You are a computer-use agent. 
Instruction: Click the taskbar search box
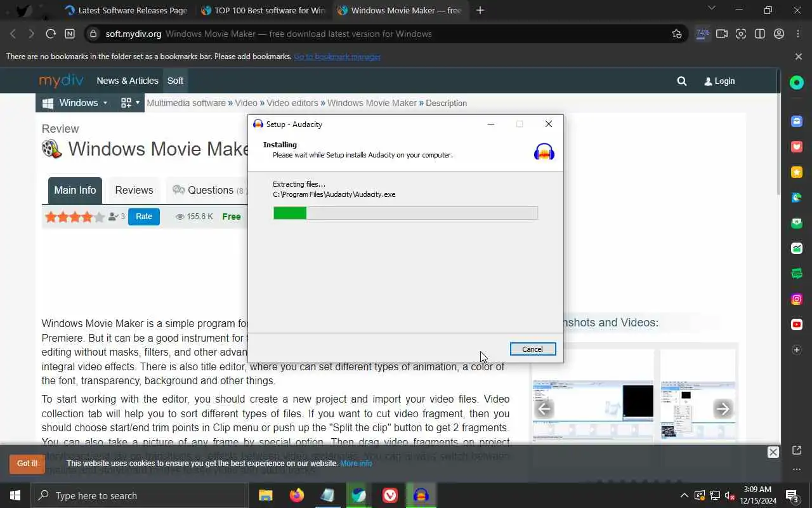pyautogui.click(x=140, y=495)
